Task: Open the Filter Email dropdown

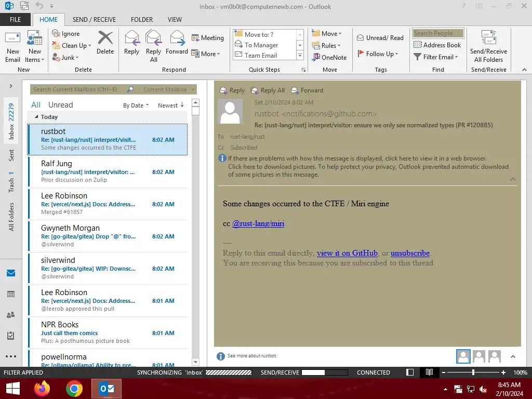Action: click(436, 57)
